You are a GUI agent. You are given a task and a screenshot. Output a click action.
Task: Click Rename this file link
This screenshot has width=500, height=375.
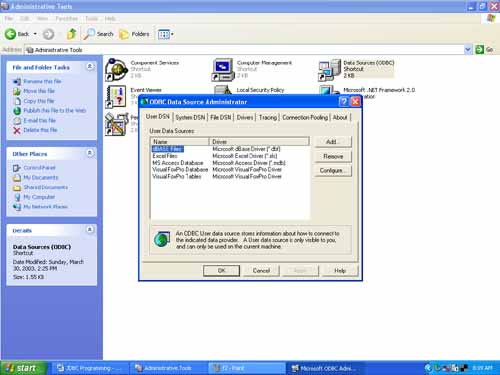point(42,81)
